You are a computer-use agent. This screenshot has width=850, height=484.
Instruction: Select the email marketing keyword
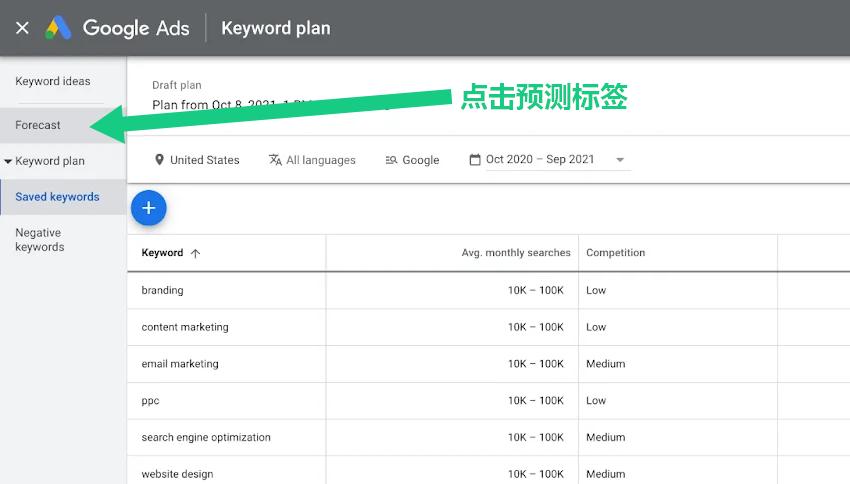click(180, 364)
